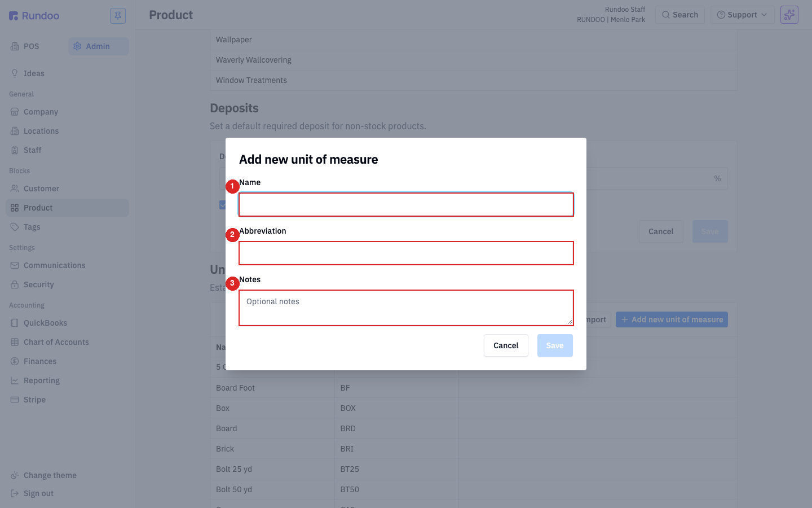Switch to the Admin tab

[x=99, y=46]
